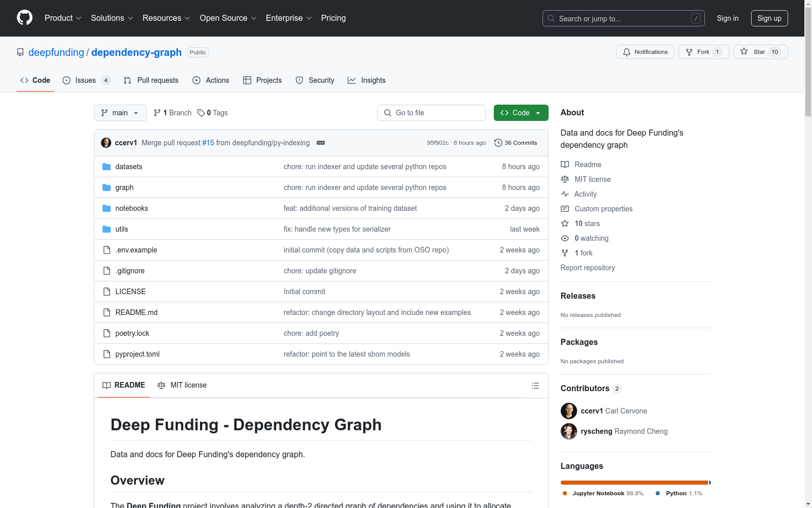Viewport: 812px width, 508px height.
Task: Click the Readme book icon in About
Action: [565, 165]
